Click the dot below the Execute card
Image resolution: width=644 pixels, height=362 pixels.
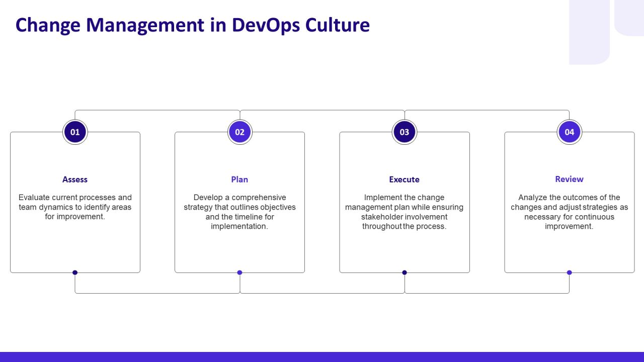405,273
